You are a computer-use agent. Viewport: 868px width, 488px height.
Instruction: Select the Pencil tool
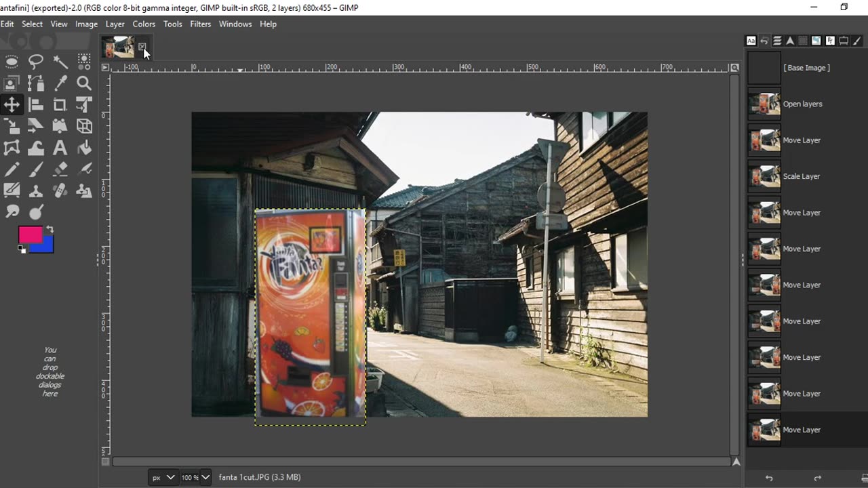click(x=12, y=169)
